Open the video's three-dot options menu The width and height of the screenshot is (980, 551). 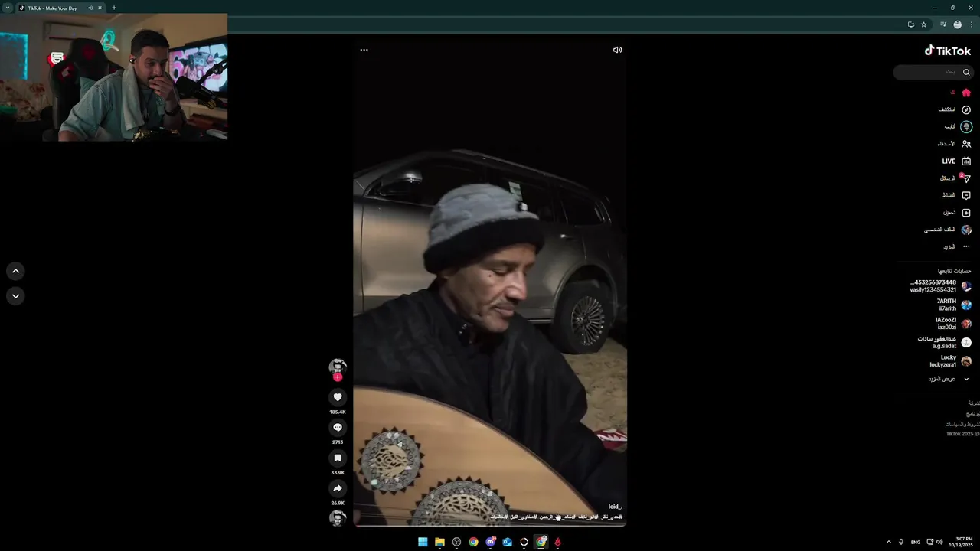click(x=364, y=50)
